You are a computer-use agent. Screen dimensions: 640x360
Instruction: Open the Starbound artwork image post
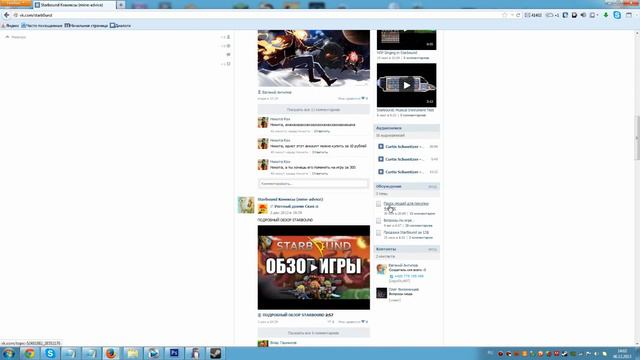coord(313,58)
